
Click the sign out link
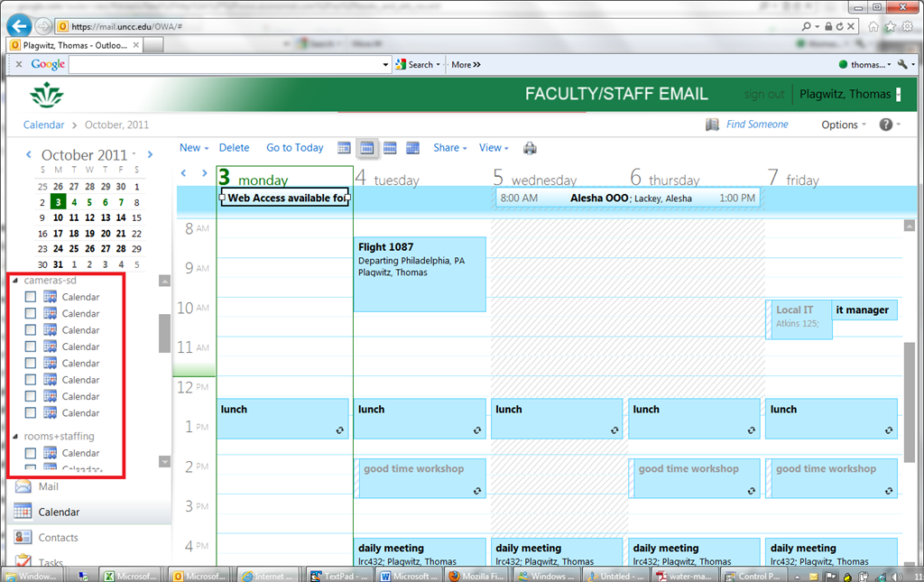point(763,95)
